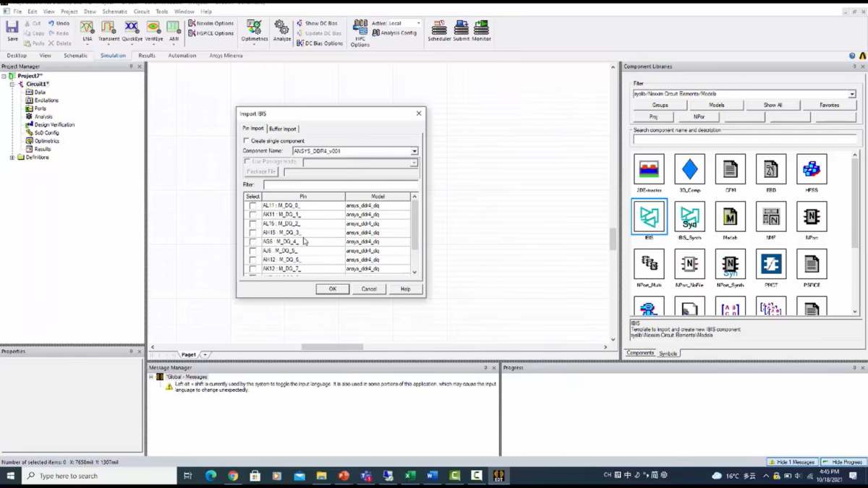
Task: Open the Schematic ribbon tab
Action: 75,55
